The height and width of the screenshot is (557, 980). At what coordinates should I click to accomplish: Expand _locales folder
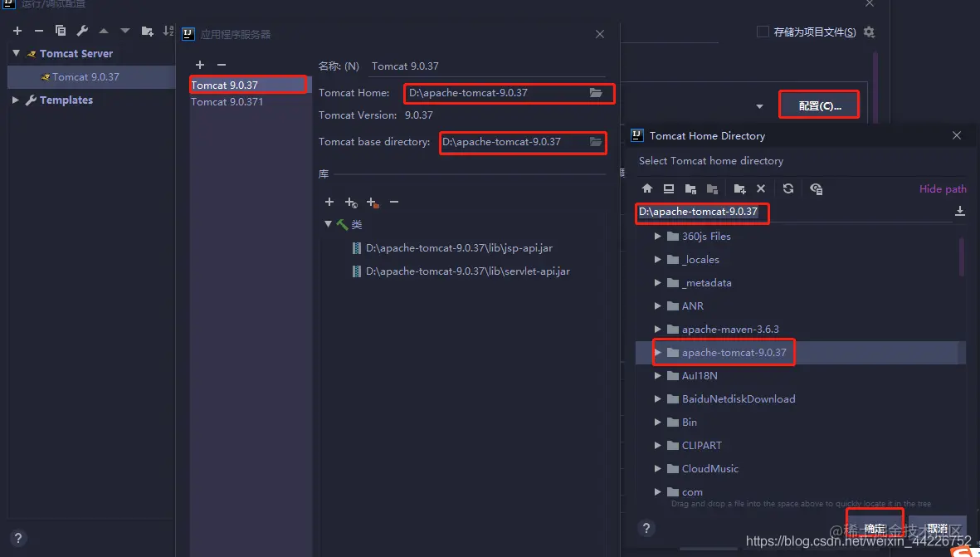[x=657, y=260]
